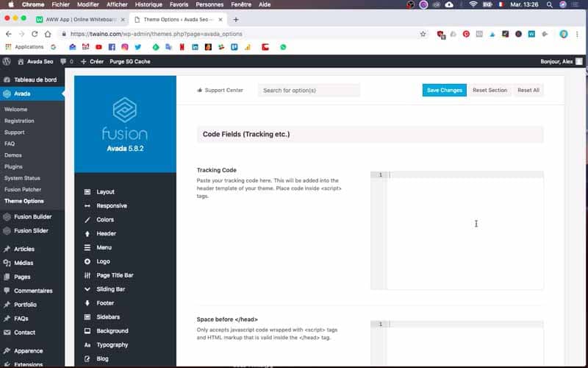The width and height of the screenshot is (588, 368).
Task: Open the Gmail bookmark icon
Action: click(x=85, y=47)
